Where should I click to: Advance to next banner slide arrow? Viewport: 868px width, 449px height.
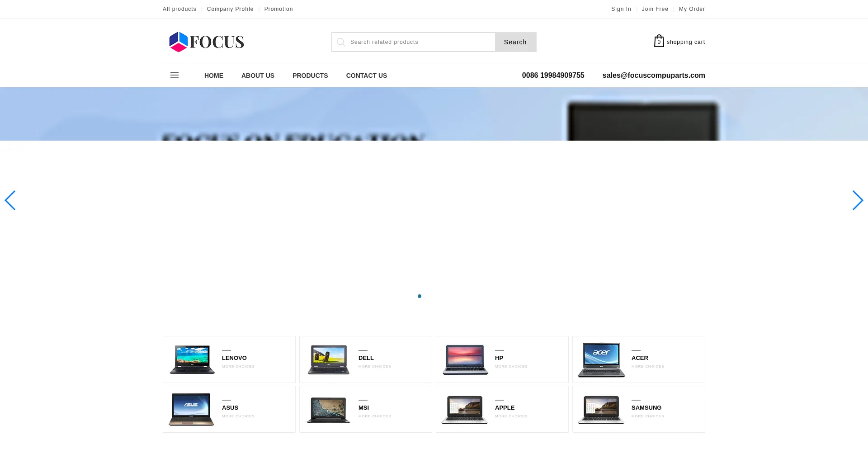tap(857, 200)
